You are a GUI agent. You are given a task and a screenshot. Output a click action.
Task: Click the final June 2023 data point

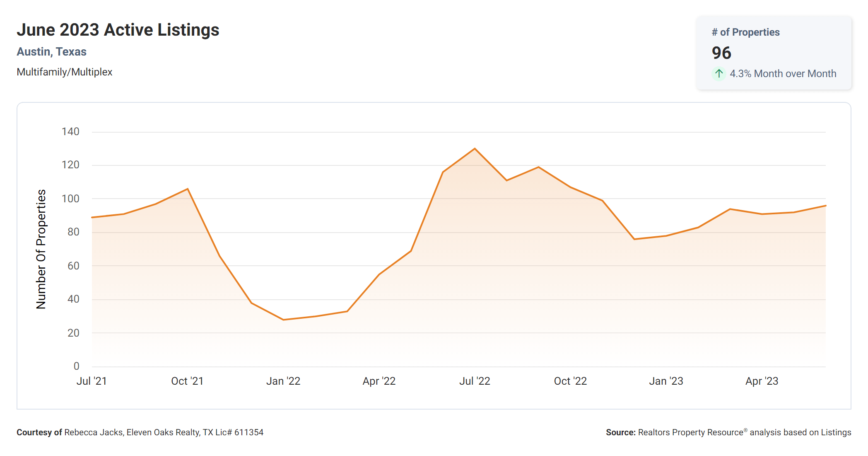pos(825,206)
